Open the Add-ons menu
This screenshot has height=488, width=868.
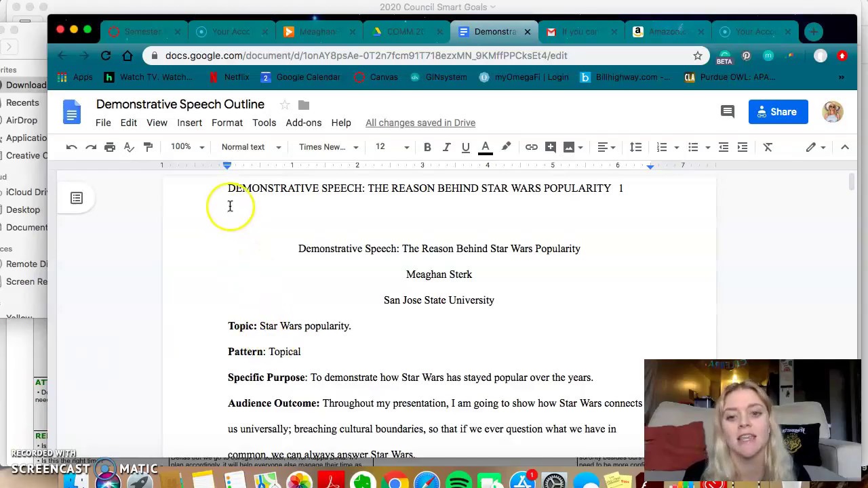click(303, 123)
